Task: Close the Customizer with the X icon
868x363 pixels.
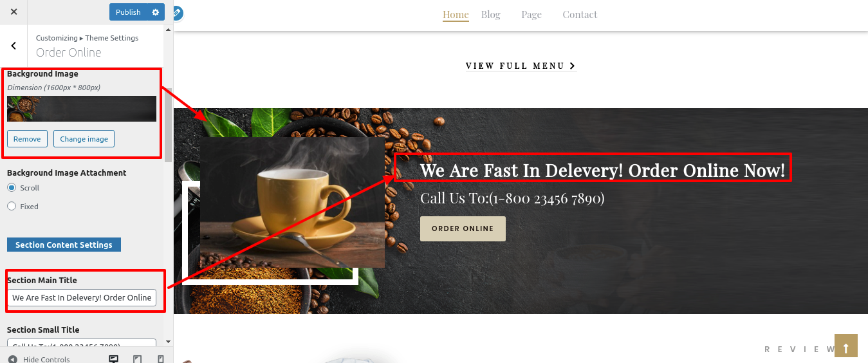Action: [x=14, y=12]
